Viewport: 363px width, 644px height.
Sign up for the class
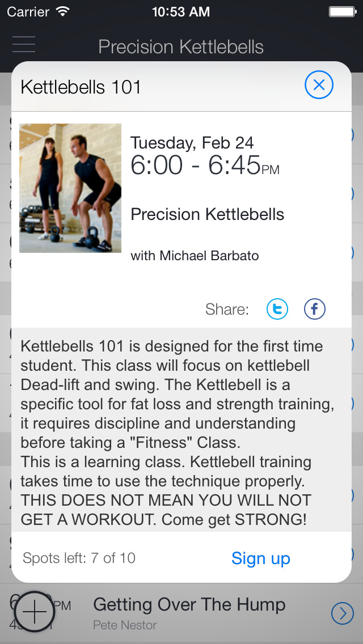click(x=260, y=558)
